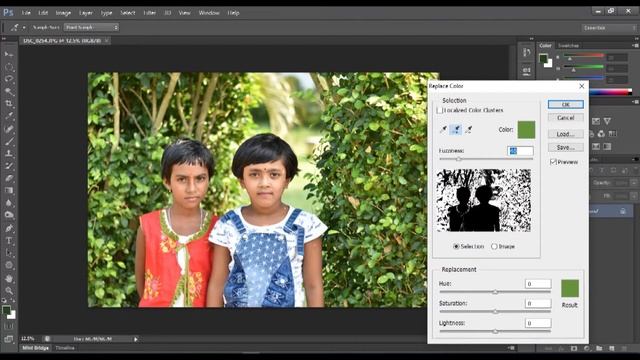Click the Load... button
Screen dimensions: 640x360
click(566, 134)
